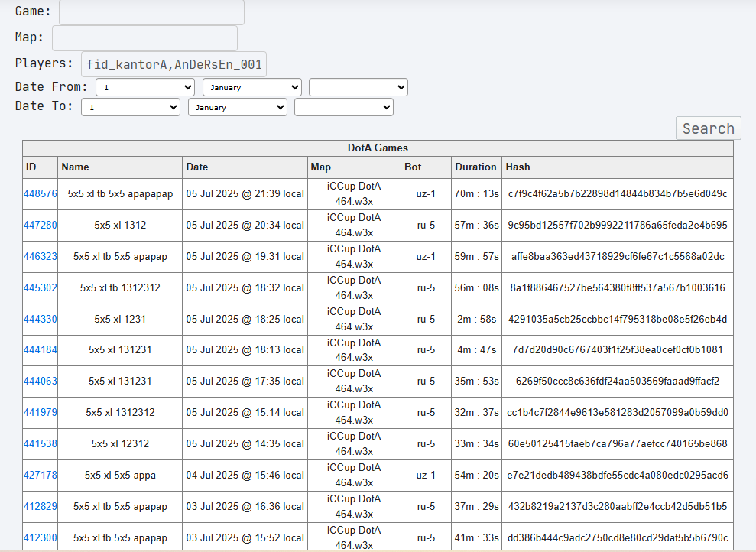Viewport: 756px width, 552px height.
Task: Click the Bot column header
Action: [427, 167]
